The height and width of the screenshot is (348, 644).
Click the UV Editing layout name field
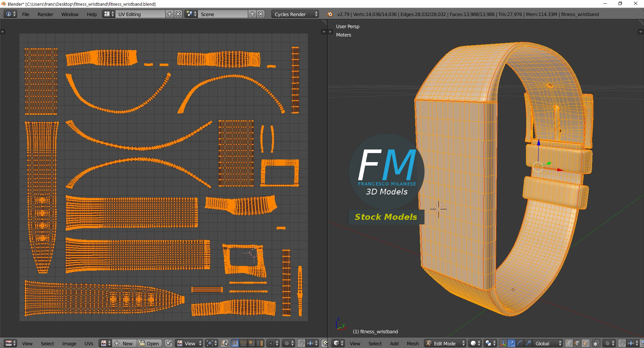[x=141, y=14]
